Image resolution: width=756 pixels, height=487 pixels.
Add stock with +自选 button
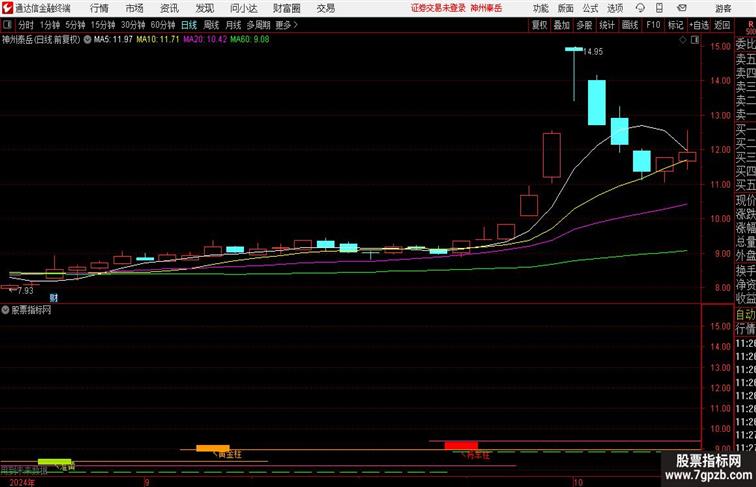pyautogui.click(x=699, y=25)
